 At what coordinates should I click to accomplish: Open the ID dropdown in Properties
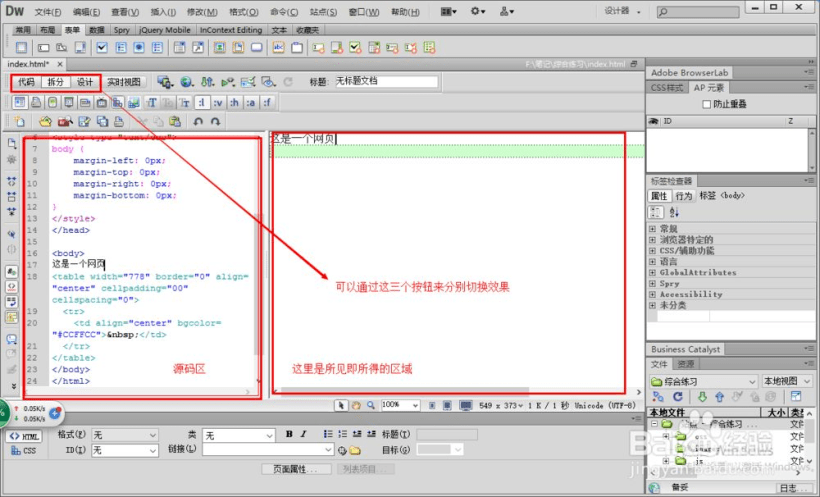pyautogui.click(x=125, y=450)
